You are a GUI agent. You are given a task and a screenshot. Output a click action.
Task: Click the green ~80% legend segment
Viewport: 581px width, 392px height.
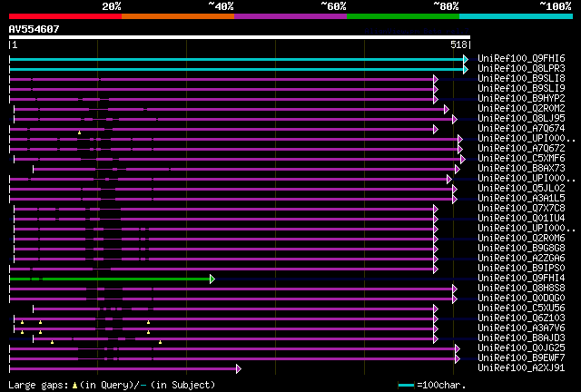[x=403, y=16]
